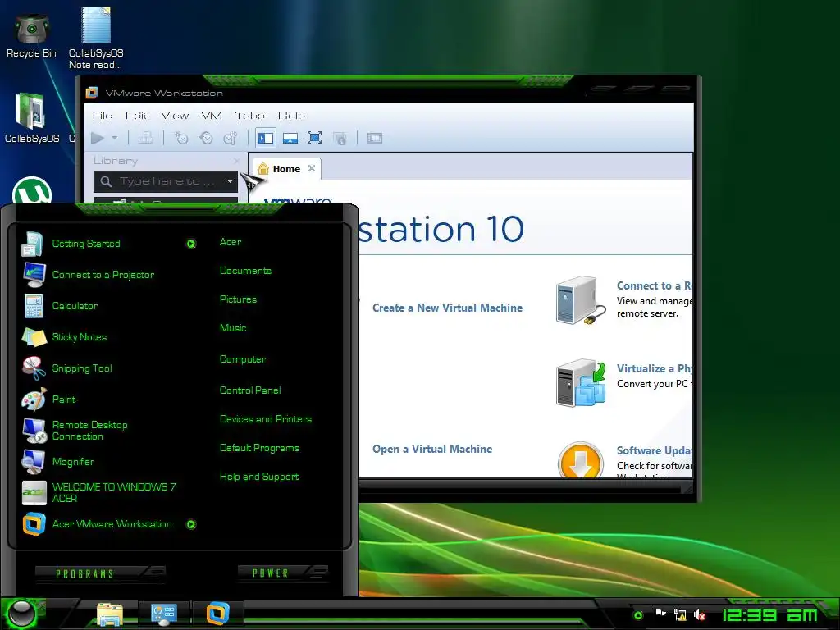Open Pictures from the start menu
The height and width of the screenshot is (630, 840).
(238, 299)
